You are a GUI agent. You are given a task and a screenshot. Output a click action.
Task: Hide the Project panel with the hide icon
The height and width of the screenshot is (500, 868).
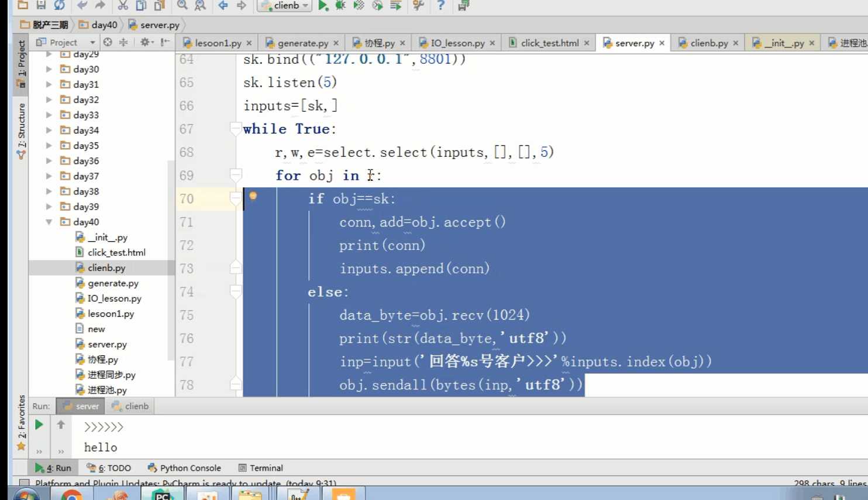165,42
